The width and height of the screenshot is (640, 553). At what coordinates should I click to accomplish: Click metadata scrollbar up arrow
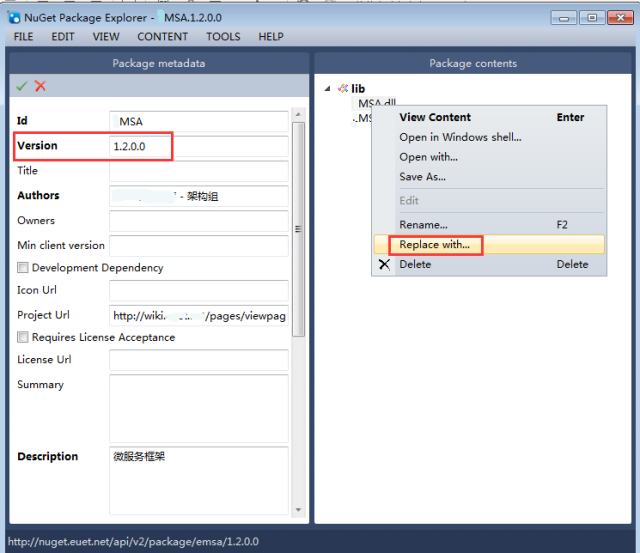(x=298, y=115)
